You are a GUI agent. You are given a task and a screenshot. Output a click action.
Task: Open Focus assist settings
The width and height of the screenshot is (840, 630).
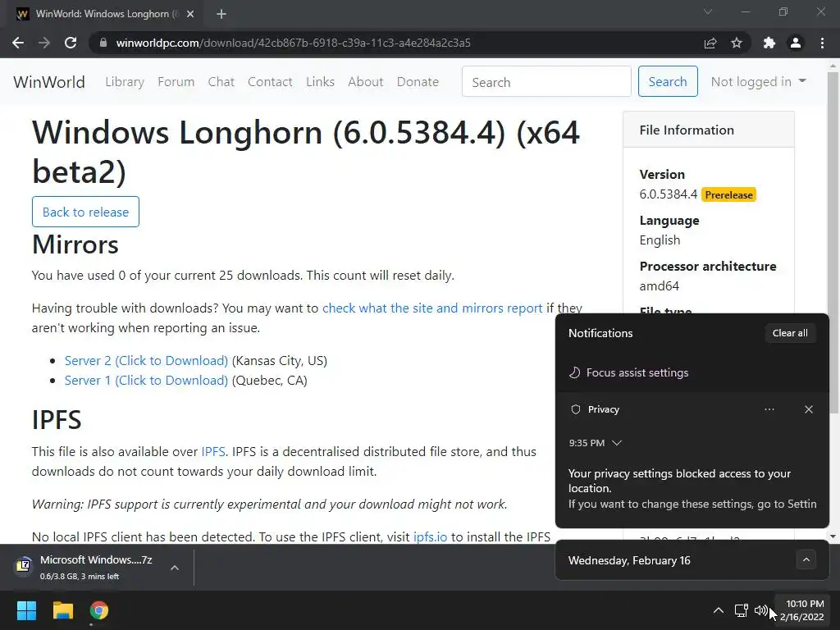coord(629,373)
